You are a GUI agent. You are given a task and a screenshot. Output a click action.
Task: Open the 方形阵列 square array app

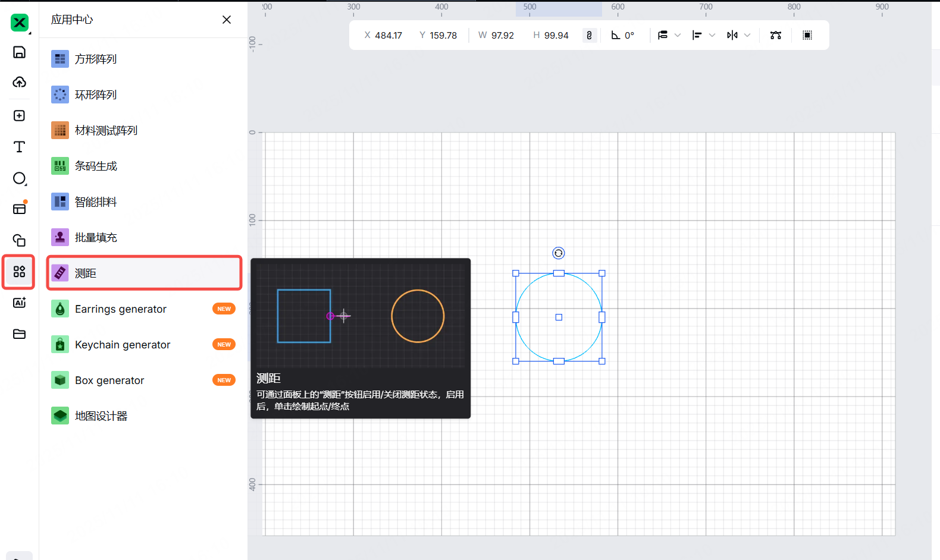[x=144, y=59]
